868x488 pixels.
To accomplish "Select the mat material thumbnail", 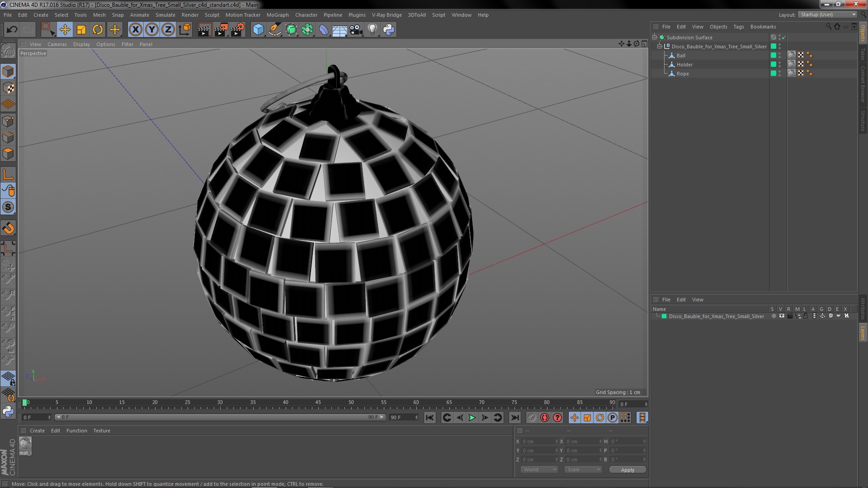I will click(25, 444).
